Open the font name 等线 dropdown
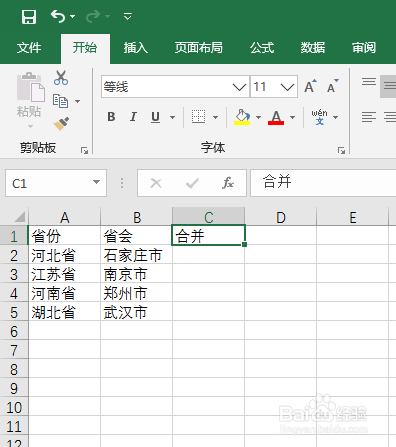 [x=239, y=87]
